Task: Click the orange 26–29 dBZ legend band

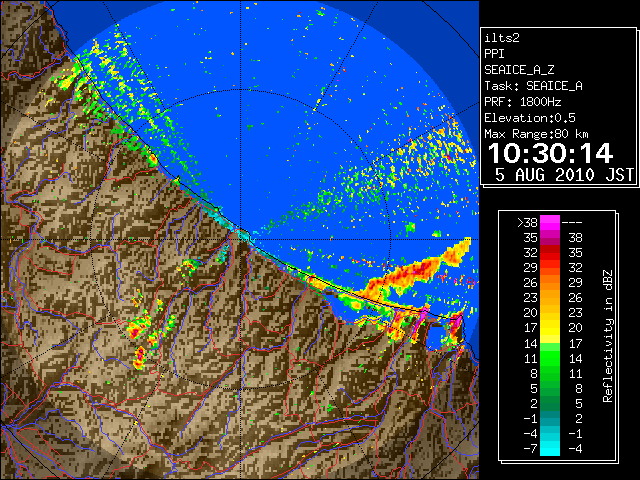Action: 550,283
